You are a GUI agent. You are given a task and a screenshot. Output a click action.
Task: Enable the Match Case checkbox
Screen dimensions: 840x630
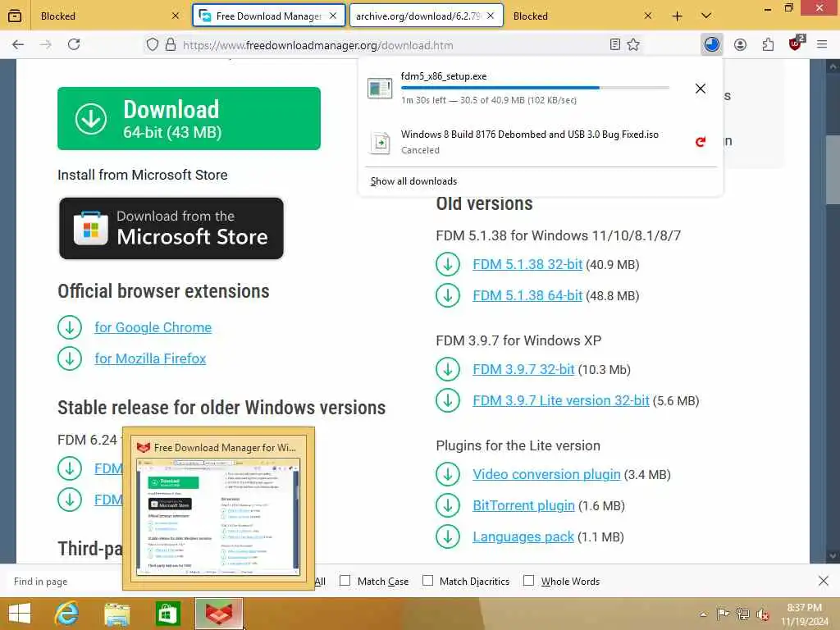click(345, 581)
